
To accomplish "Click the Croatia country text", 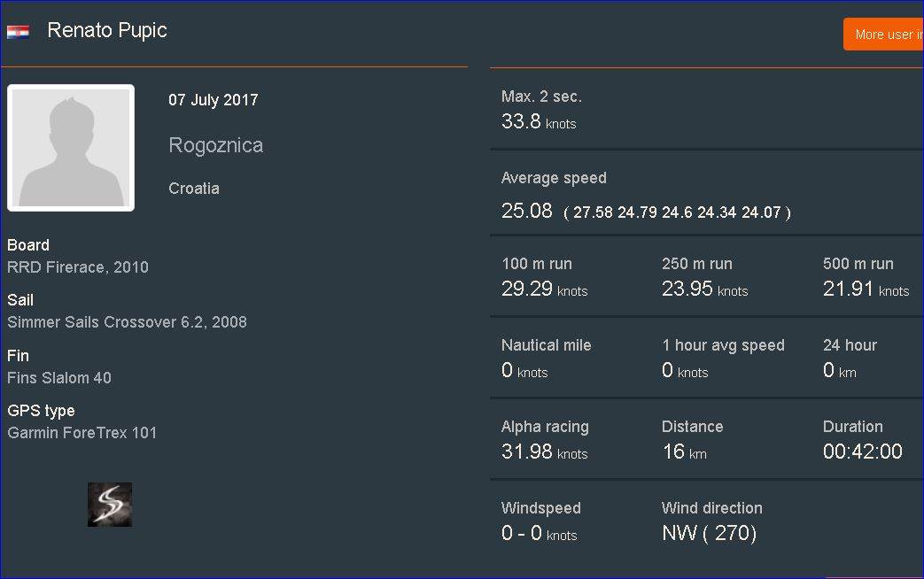I will 194,189.
